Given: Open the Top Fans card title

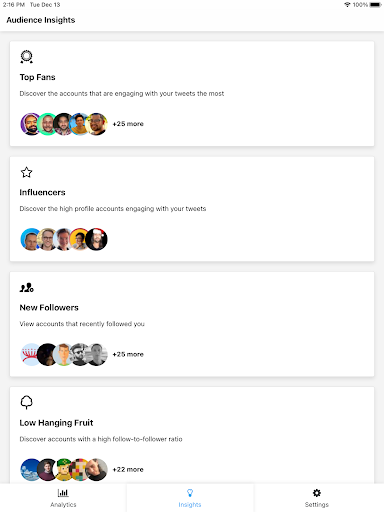Looking at the screenshot, I should click(37, 77).
